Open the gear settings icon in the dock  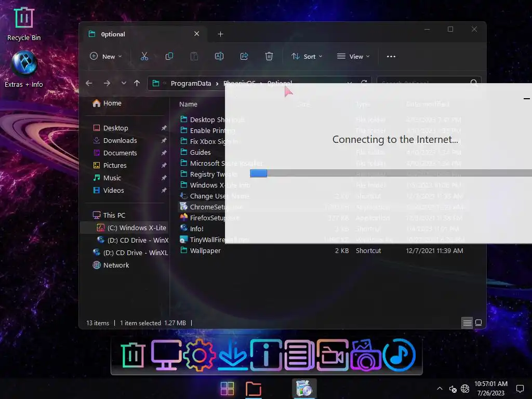click(x=199, y=355)
